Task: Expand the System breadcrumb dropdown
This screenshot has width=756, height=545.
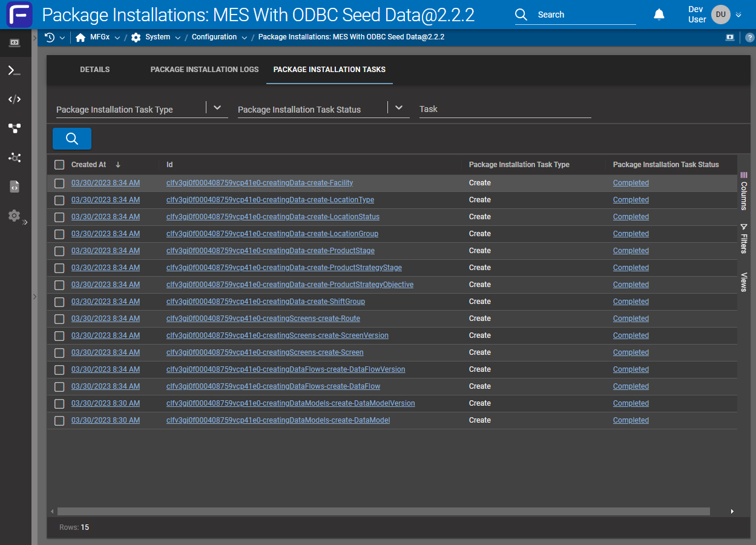Action: coord(178,38)
